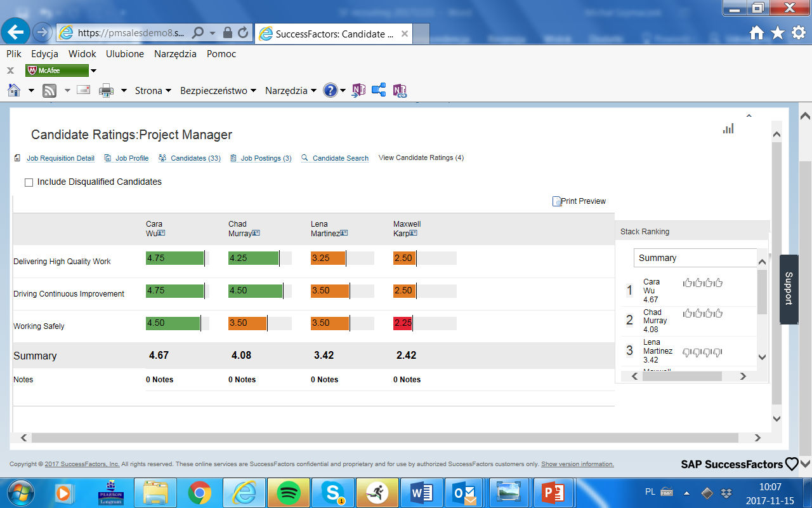Open Cara Wu's profile card icon
The width and height of the screenshot is (812, 508).
[x=161, y=233]
